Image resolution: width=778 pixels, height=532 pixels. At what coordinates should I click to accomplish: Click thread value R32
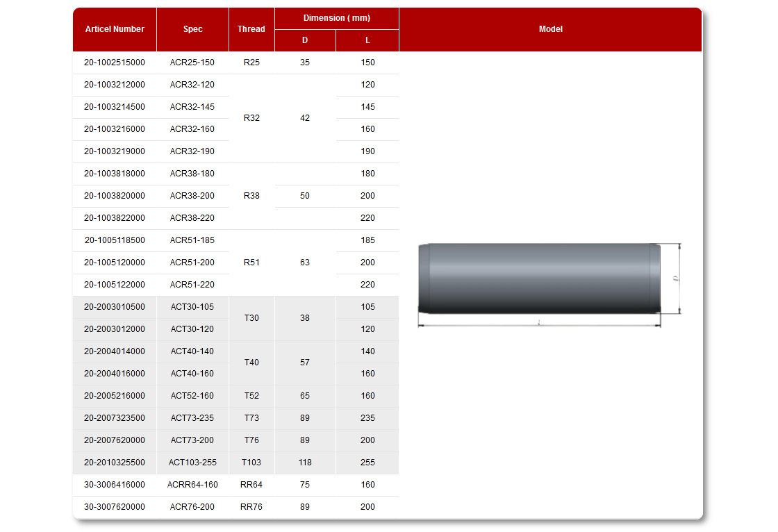251,118
